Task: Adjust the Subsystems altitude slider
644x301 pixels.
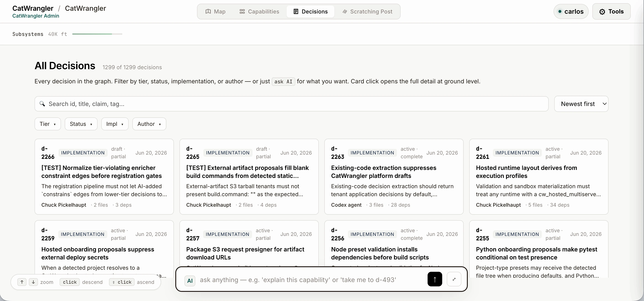Action: coord(97,34)
